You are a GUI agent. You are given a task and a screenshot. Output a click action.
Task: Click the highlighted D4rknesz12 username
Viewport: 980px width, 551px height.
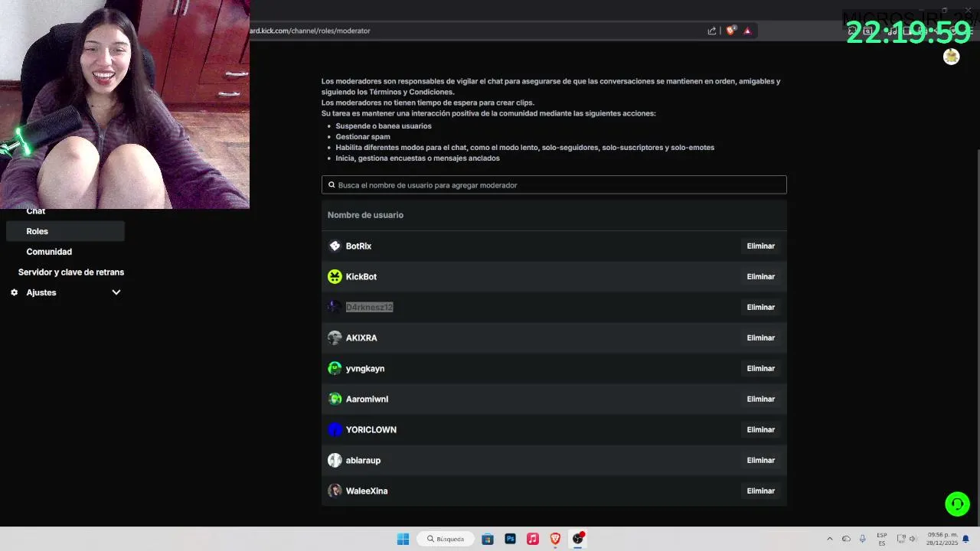click(x=369, y=307)
